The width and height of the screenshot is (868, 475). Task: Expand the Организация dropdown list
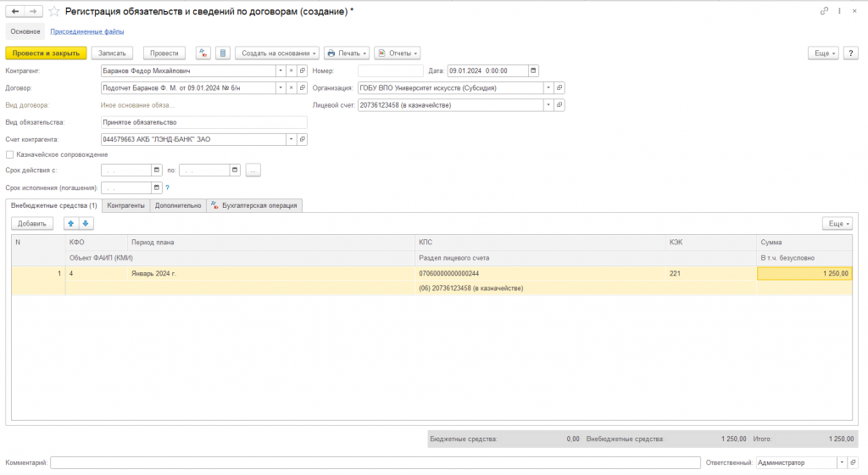548,88
